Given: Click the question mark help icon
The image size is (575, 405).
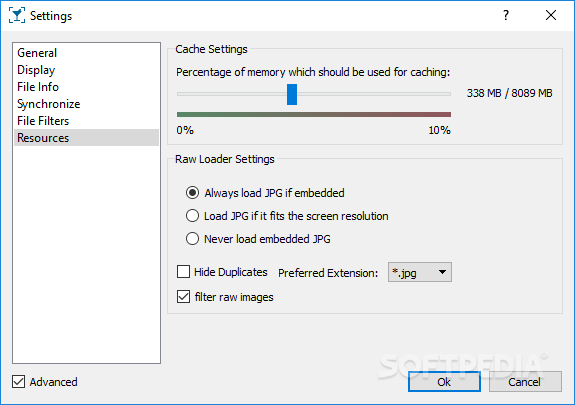Looking at the screenshot, I should point(506,15).
